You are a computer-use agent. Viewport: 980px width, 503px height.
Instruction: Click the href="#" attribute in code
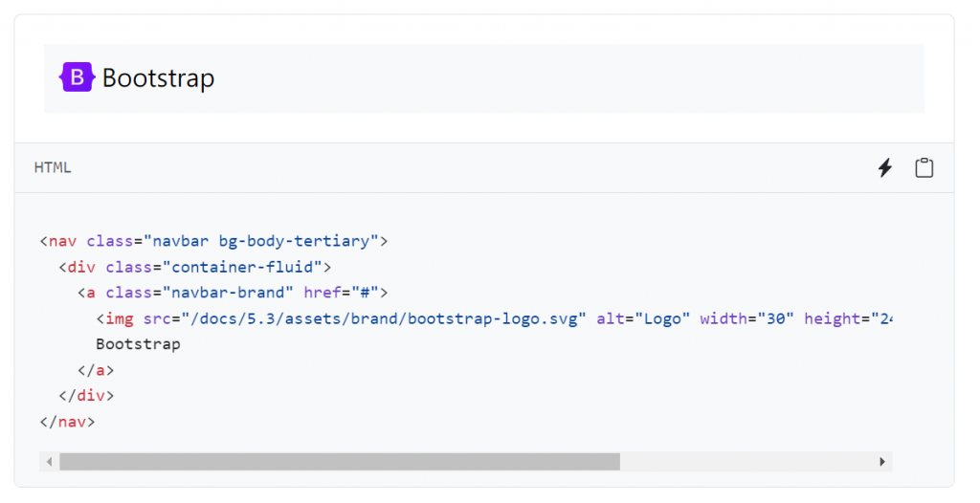click(x=342, y=293)
